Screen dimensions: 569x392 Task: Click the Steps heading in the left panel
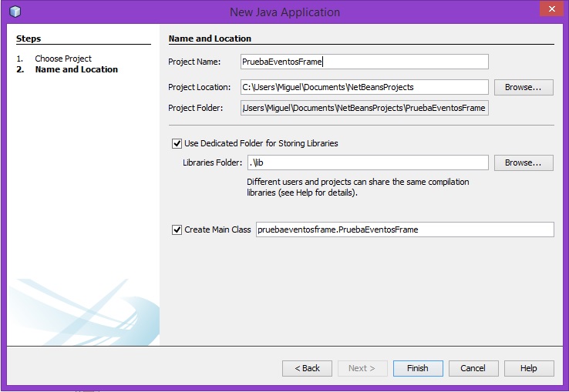pyautogui.click(x=29, y=39)
